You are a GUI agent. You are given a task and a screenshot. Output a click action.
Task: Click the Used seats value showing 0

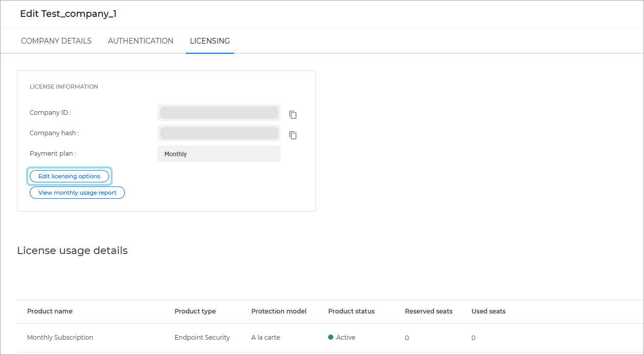[x=473, y=337]
